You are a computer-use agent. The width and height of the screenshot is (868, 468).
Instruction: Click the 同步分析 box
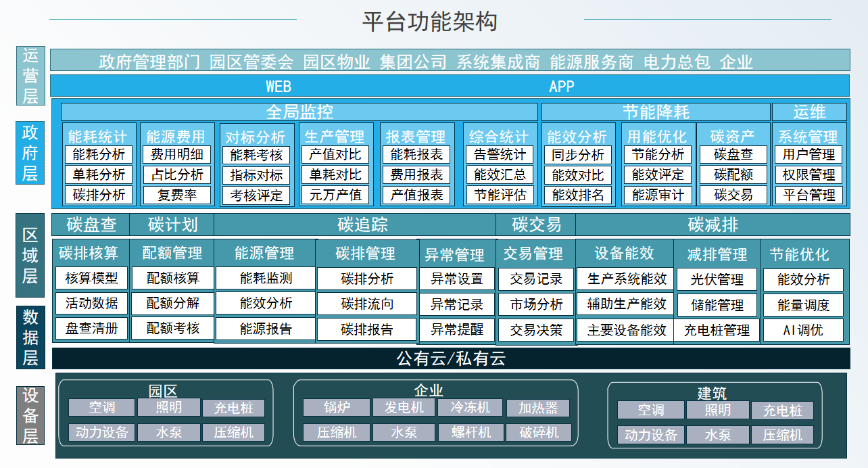tap(578, 155)
